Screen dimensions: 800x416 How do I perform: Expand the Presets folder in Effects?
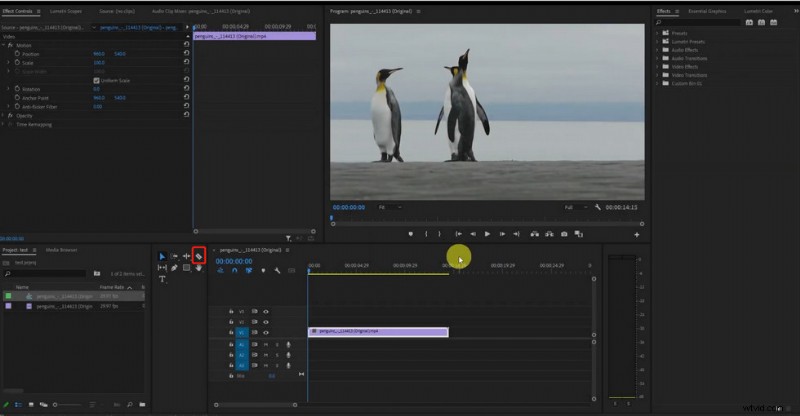click(657, 33)
